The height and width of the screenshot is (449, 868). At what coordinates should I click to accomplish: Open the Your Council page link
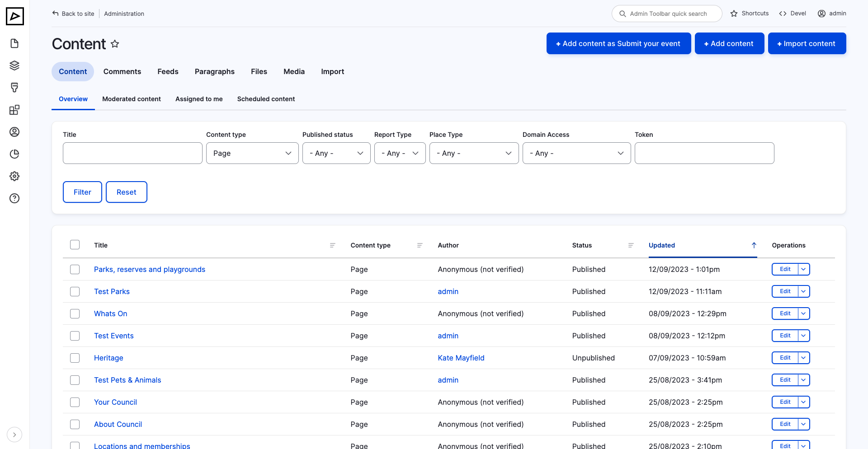point(115,402)
